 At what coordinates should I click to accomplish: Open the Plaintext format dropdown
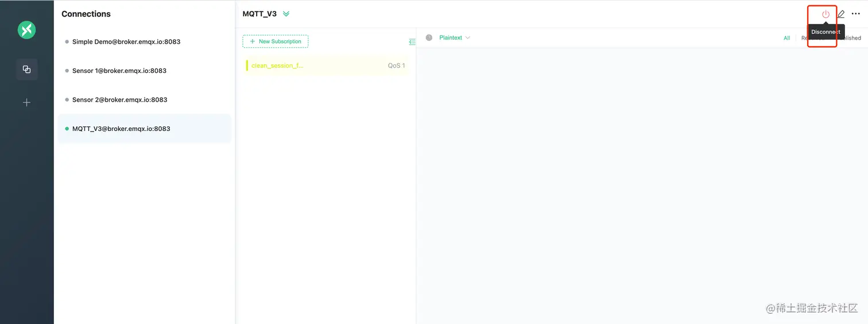454,38
